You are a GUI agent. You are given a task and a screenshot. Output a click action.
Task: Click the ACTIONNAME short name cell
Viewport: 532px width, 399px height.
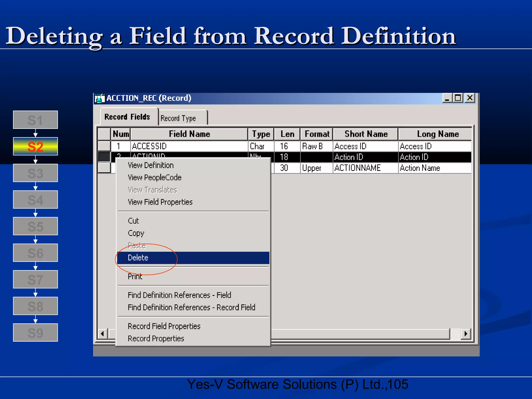[366, 168]
